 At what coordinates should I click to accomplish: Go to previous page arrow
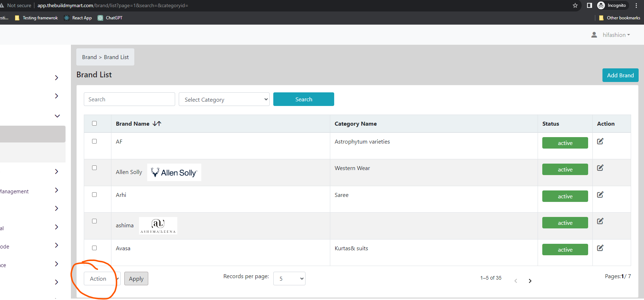tap(516, 281)
